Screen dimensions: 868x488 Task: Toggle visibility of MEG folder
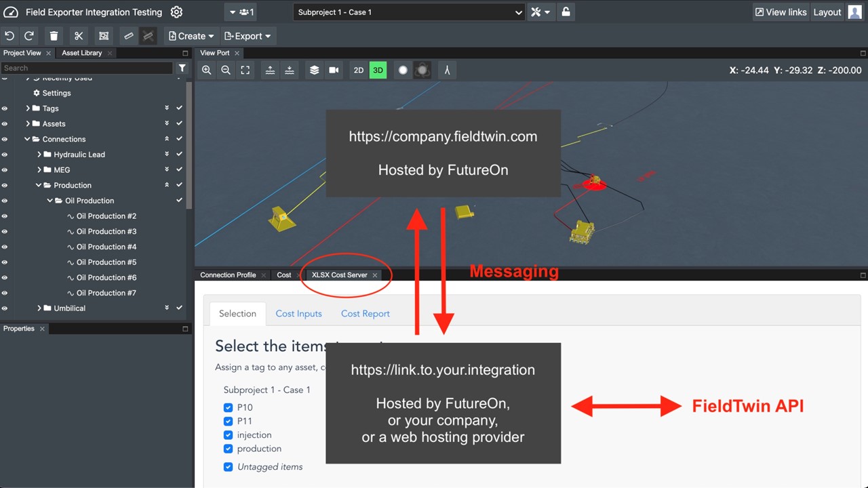tap(5, 170)
